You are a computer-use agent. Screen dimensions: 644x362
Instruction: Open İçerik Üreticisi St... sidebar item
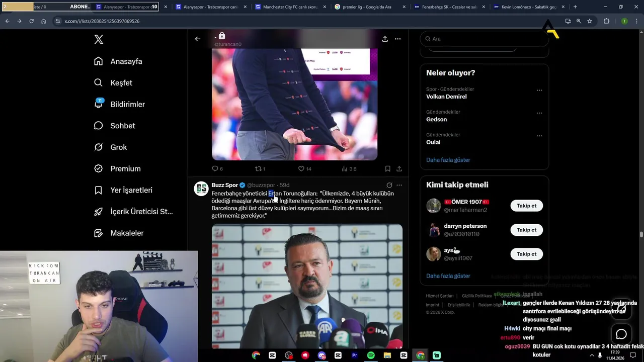[x=133, y=212]
